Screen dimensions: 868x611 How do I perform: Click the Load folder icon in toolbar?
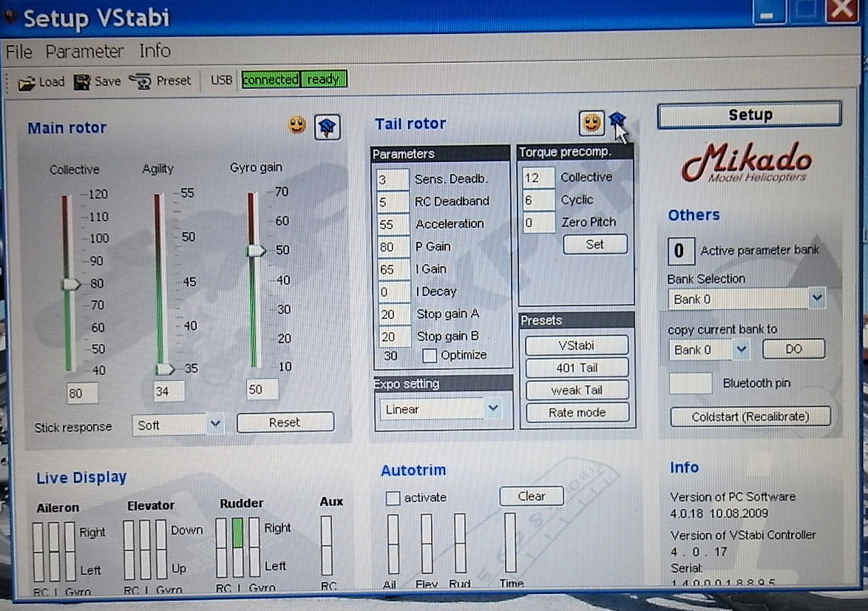tap(26, 83)
